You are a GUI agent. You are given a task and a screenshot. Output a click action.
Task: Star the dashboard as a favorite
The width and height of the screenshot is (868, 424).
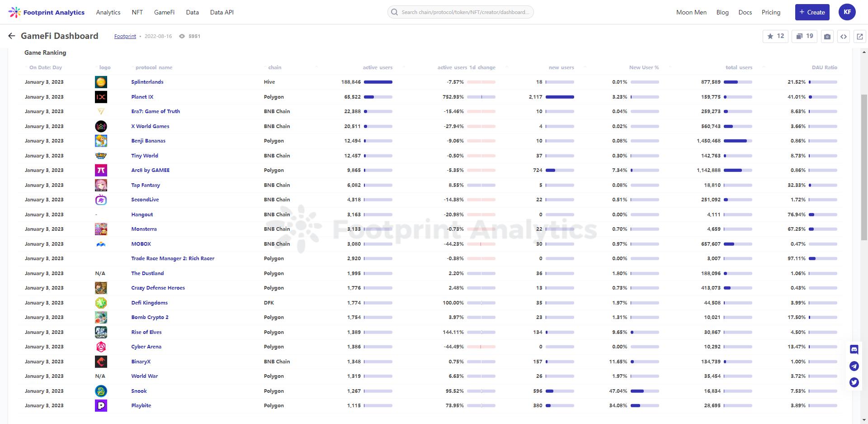pyautogui.click(x=775, y=36)
